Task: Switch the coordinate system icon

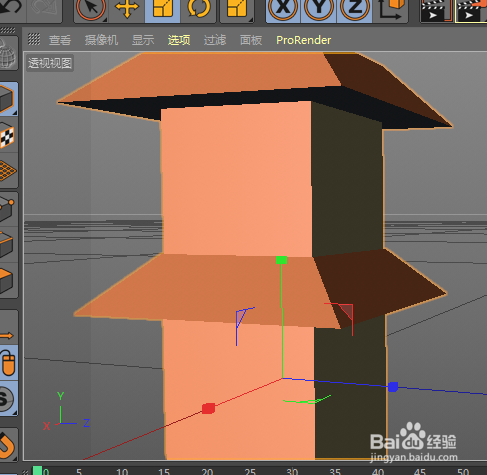Action: point(391,9)
